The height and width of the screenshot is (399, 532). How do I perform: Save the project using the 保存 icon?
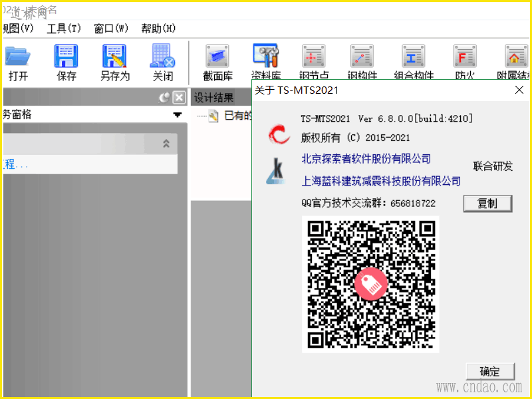click(66, 63)
